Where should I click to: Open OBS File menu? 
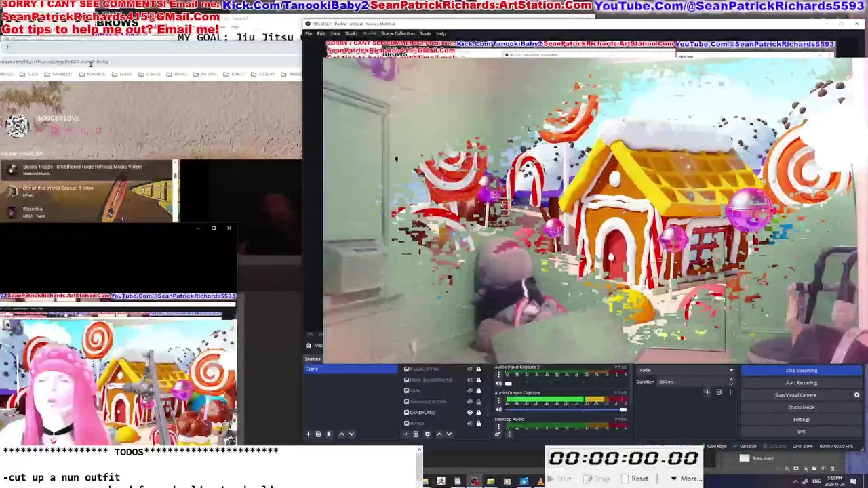pyautogui.click(x=309, y=33)
